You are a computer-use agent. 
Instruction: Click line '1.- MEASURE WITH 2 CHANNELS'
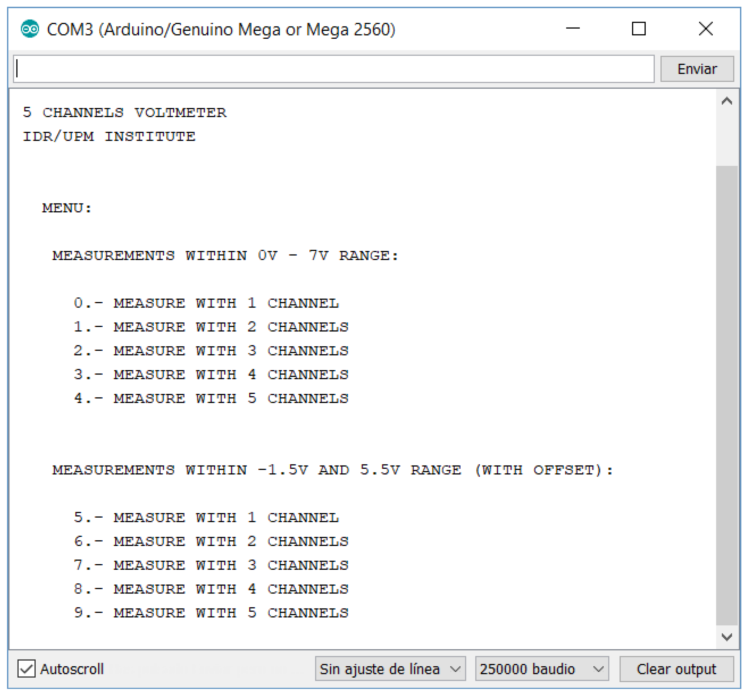pyautogui.click(x=211, y=327)
